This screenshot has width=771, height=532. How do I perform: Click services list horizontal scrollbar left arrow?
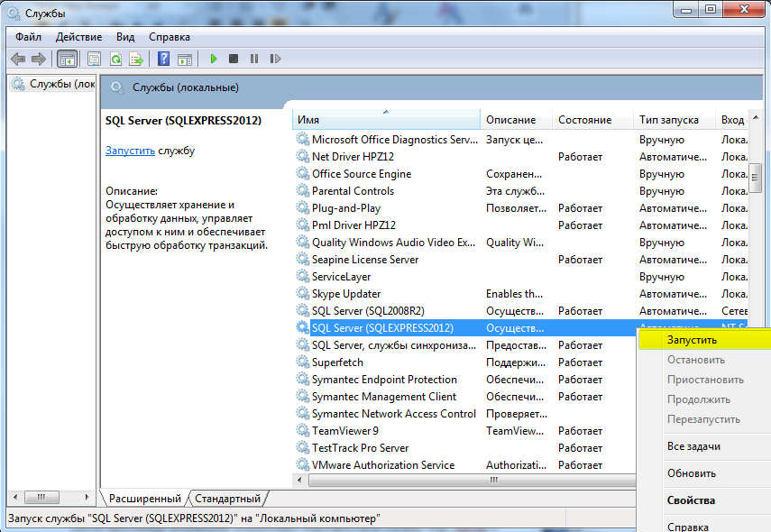click(300, 480)
